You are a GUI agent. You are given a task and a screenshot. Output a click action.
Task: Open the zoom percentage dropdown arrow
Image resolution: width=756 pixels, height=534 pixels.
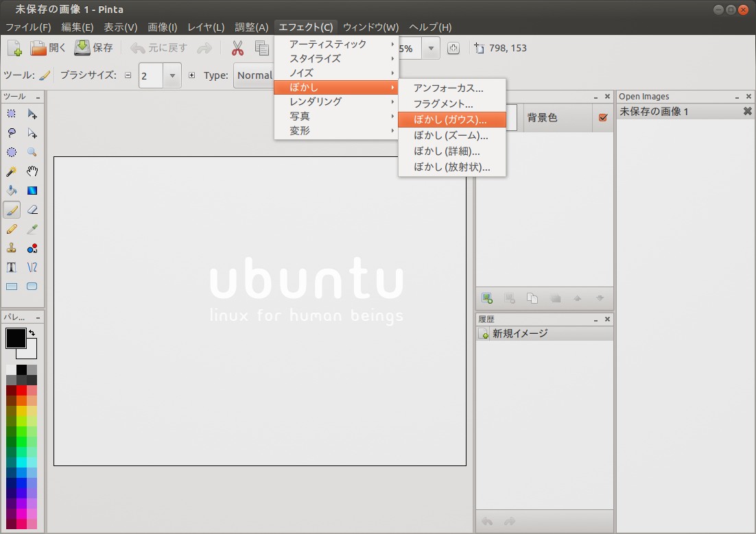coord(431,48)
